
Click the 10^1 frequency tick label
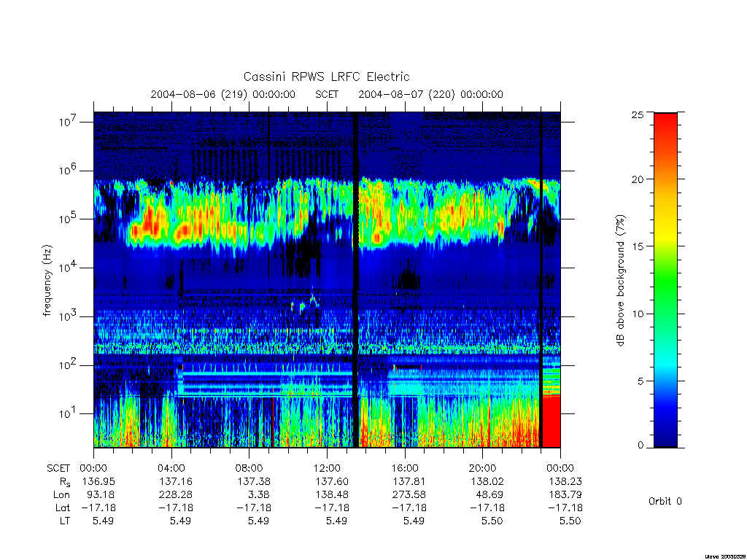(68, 414)
